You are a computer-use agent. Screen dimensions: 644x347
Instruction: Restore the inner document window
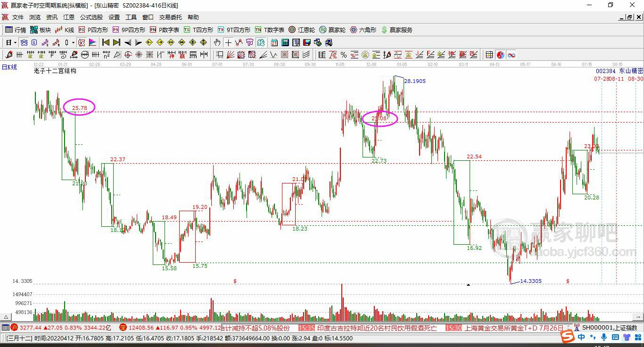[x=629, y=17]
